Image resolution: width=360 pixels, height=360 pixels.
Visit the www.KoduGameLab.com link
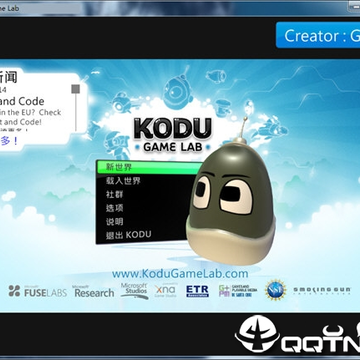[x=180, y=274]
